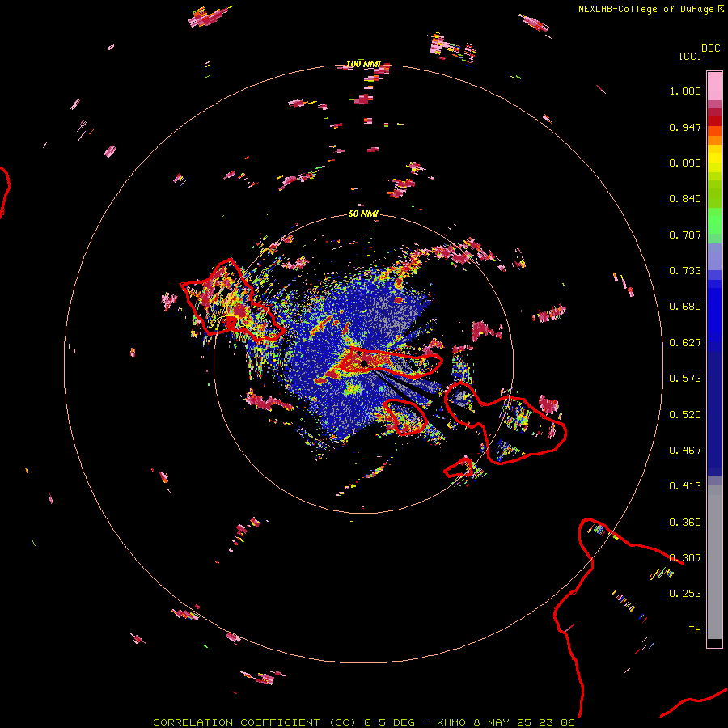728x728 pixels.
Task: Click the [CC] legend unit label
Action: click(690, 56)
